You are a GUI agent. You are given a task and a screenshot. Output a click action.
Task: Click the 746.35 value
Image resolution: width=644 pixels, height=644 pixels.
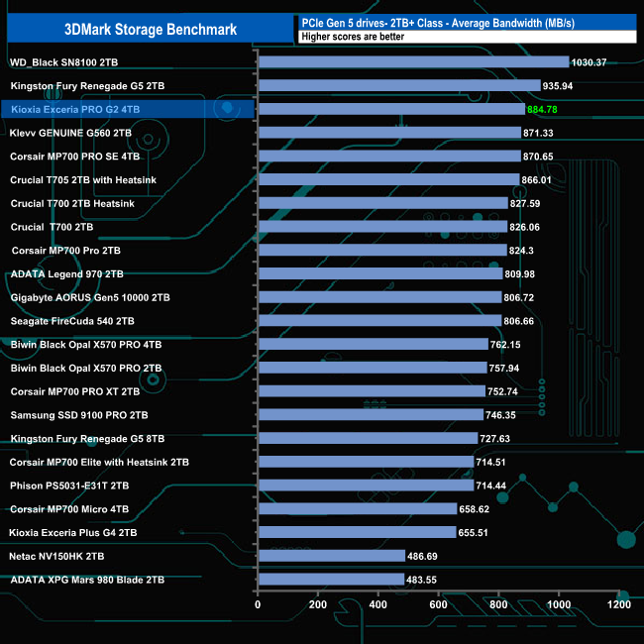500,415
